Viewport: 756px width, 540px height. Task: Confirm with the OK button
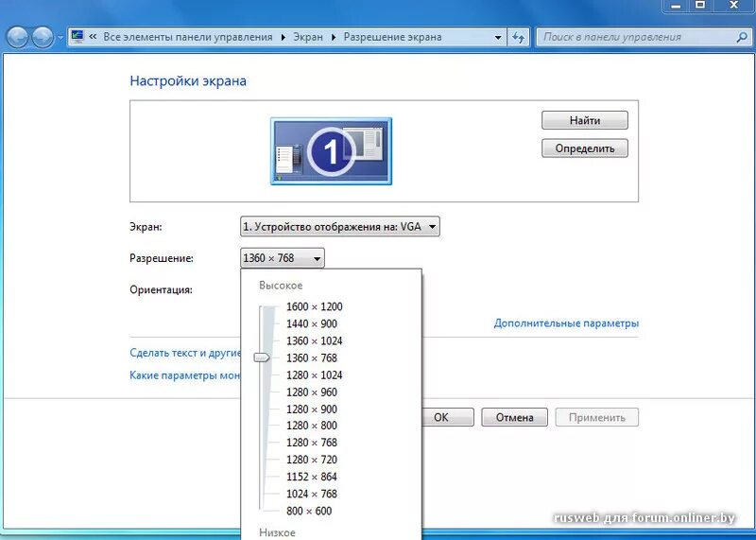[448, 417]
